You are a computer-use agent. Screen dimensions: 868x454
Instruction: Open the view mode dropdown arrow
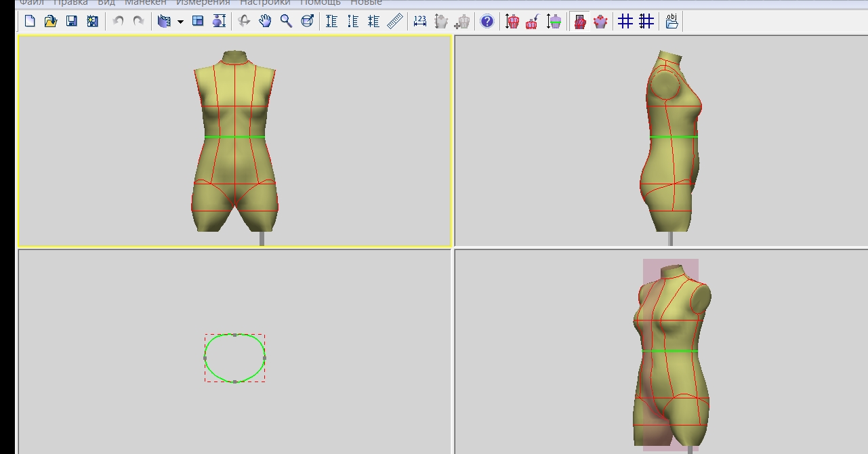tap(180, 22)
